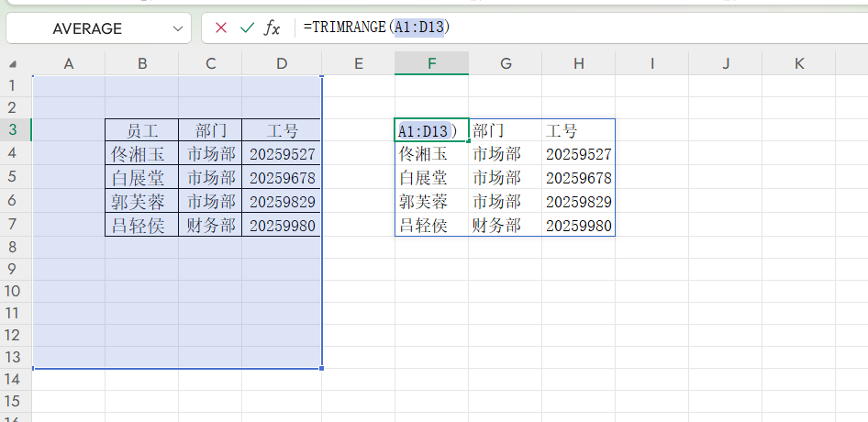Click cell F3 being edited
868x422 pixels.
tap(431, 130)
